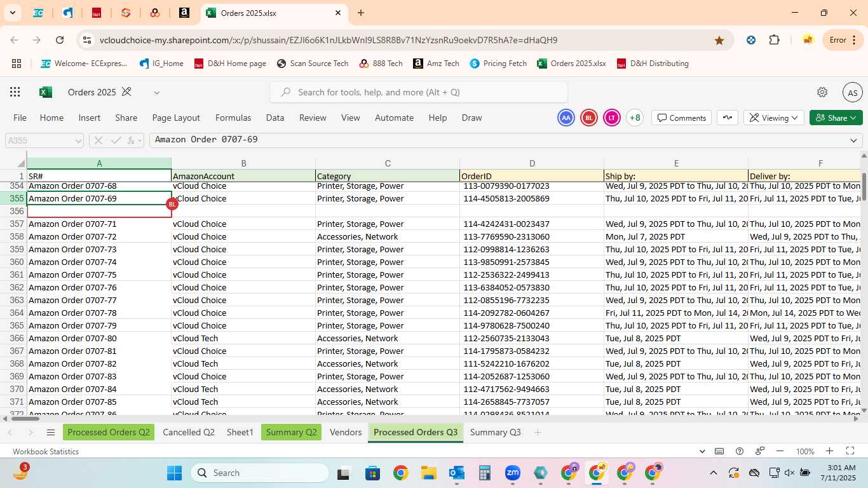
Task: Switch to the Vendors sheet tab
Action: point(346,432)
